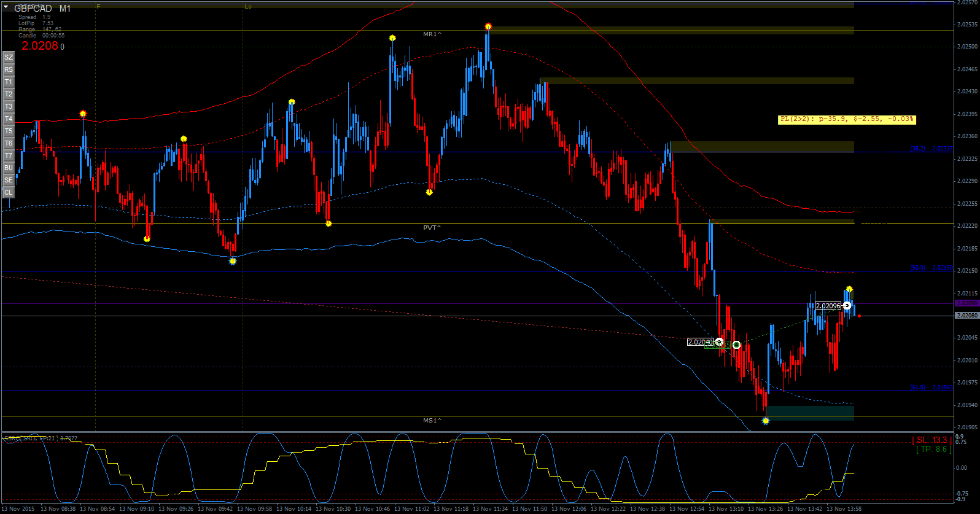Select the PVT^ pivot level label
The height and width of the screenshot is (514, 980).
click(432, 228)
